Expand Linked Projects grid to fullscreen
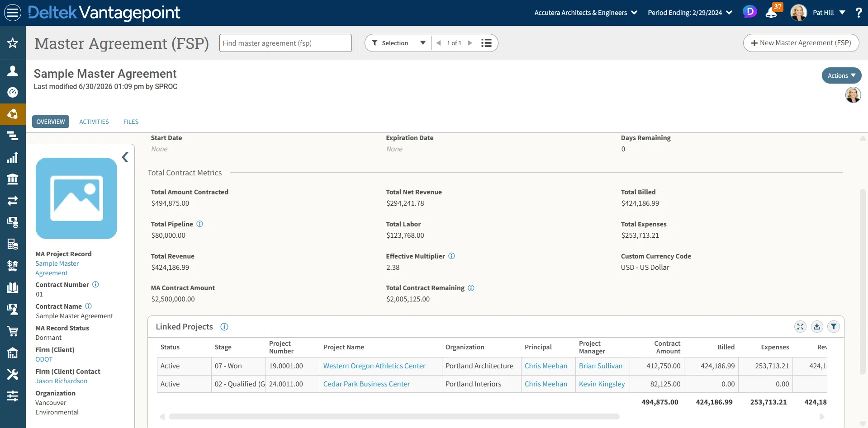 point(800,327)
